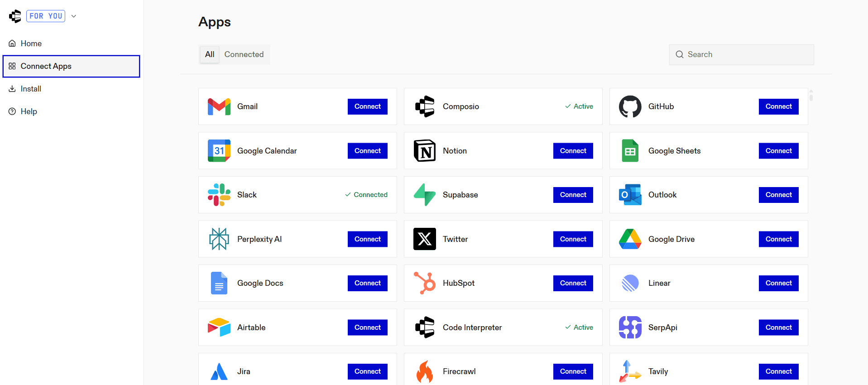The width and height of the screenshot is (868, 385).
Task: Click the Google Calendar app name
Action: 267,151
